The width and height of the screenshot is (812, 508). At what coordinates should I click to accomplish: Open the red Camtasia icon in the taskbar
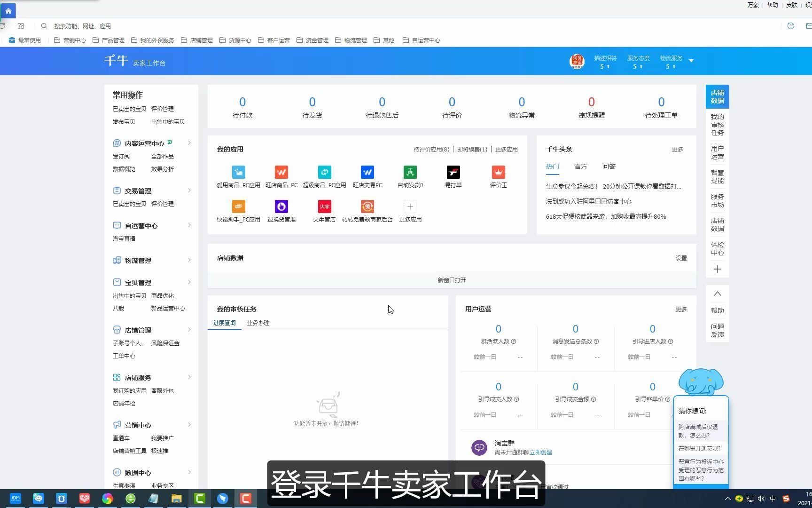click(x=246, y=499)
